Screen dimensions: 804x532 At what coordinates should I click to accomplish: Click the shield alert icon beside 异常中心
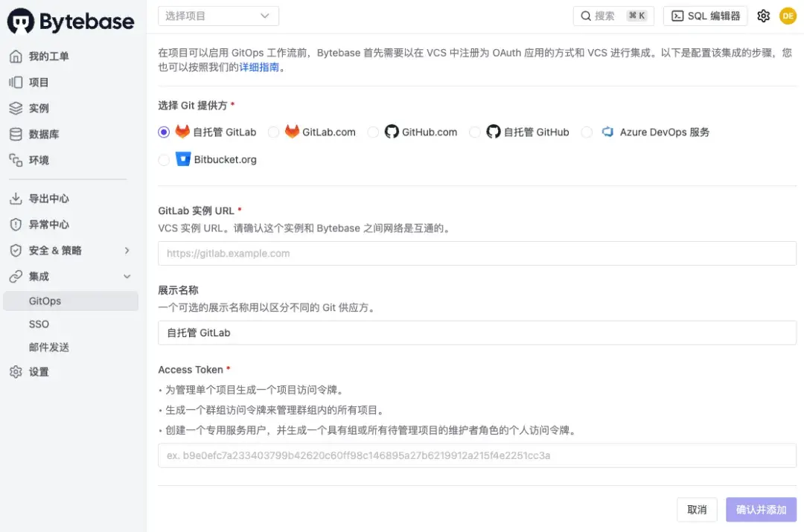tap(16, 225)
